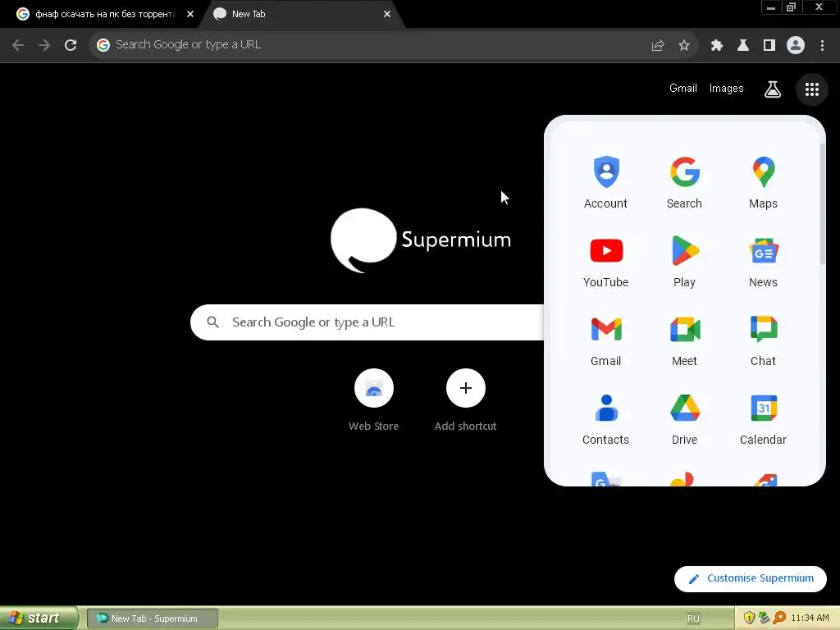This screenshot has height=630, width=840.
Task: Open the Gmail link at top
Action: [x=683, y=89]
